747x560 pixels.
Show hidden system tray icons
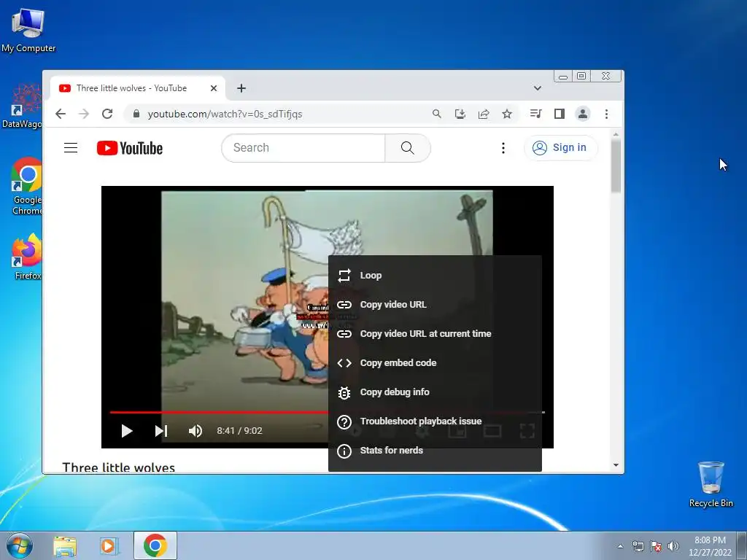tap(620, 546)
